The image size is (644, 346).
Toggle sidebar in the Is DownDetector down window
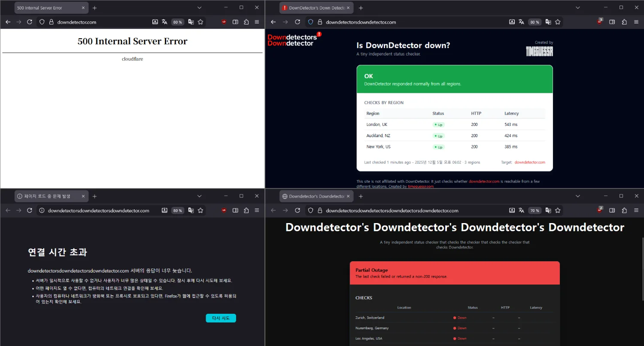[612, 22]
